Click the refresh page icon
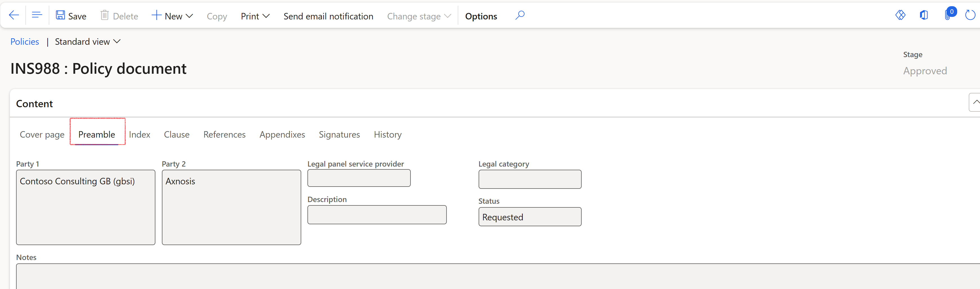The height and width of the screenshot is (289, 980). [970, 15]
